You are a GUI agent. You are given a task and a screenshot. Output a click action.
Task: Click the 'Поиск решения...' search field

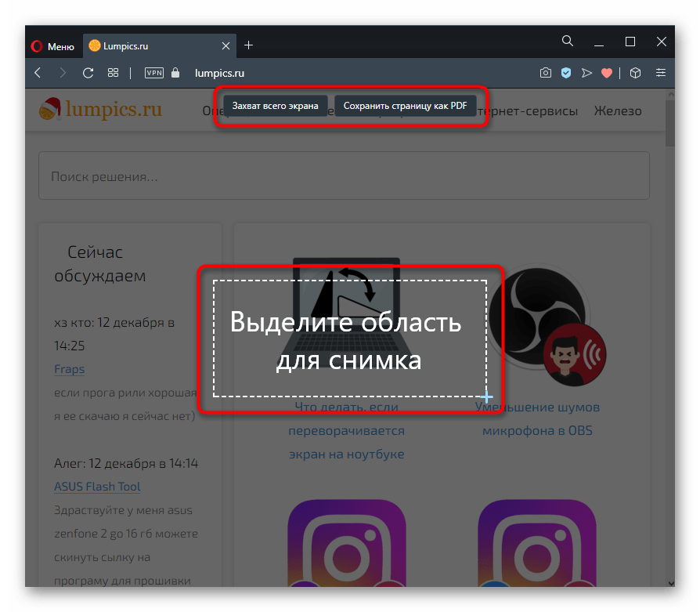coord(344,176)
